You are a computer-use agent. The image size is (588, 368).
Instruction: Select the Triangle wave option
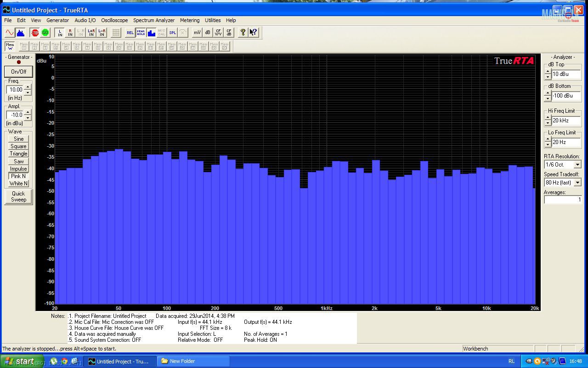tap(19, 154)
